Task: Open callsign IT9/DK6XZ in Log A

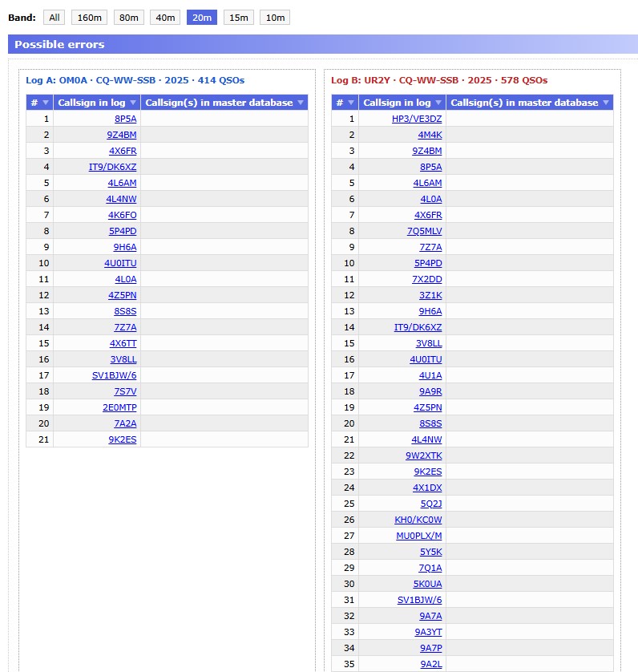Action: (113, 167)
